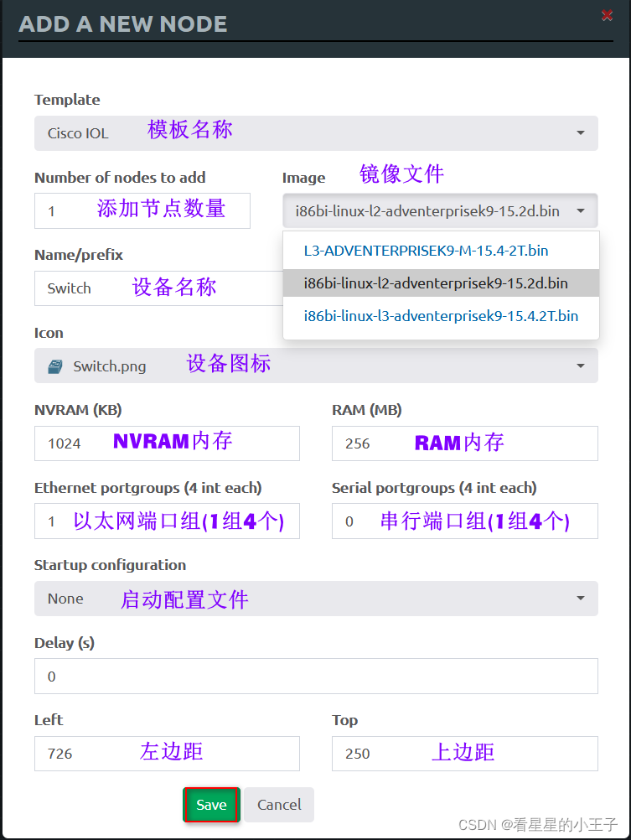Screen dimensions: 631x840
Task: Pick i86bi-linux-l3-adventerprisek9-15.4.2T.bin image option
Action: [441, 316]
